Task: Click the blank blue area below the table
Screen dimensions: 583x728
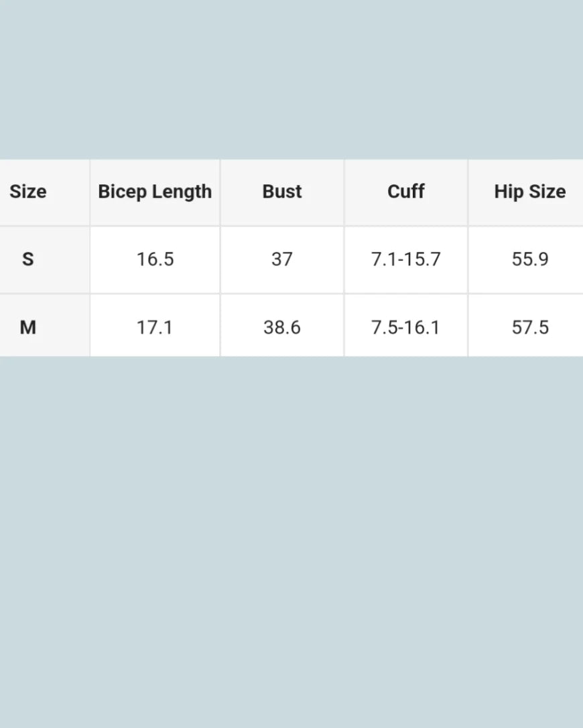Action: click(x=291, y=536)
